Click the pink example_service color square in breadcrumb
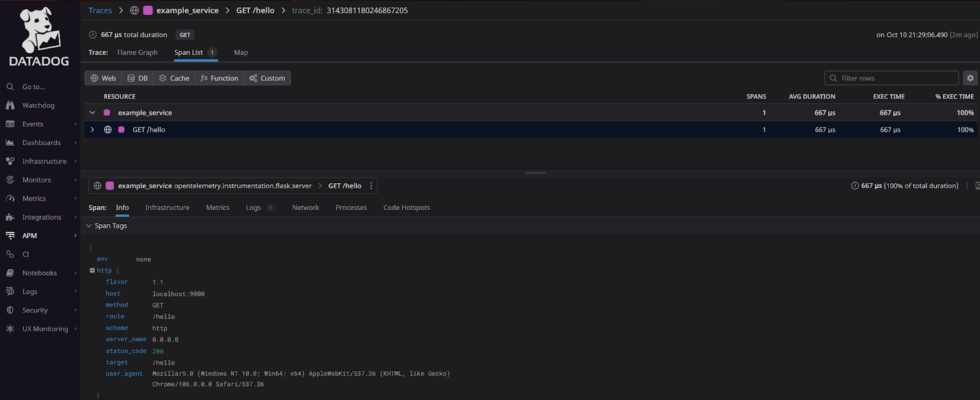 (148, 10)
